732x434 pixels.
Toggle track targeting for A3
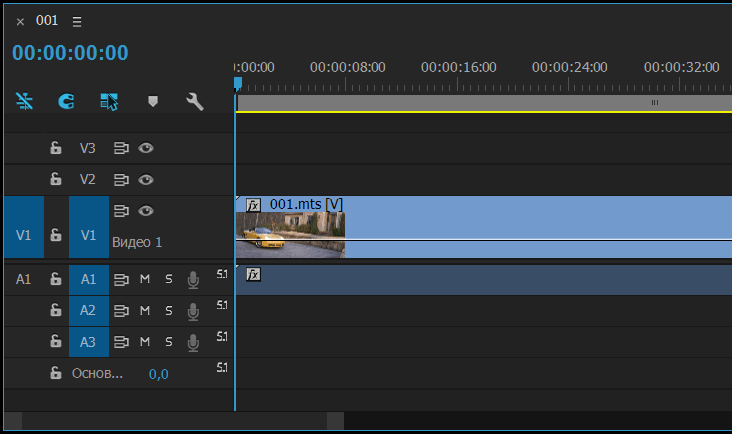[89, 342]
